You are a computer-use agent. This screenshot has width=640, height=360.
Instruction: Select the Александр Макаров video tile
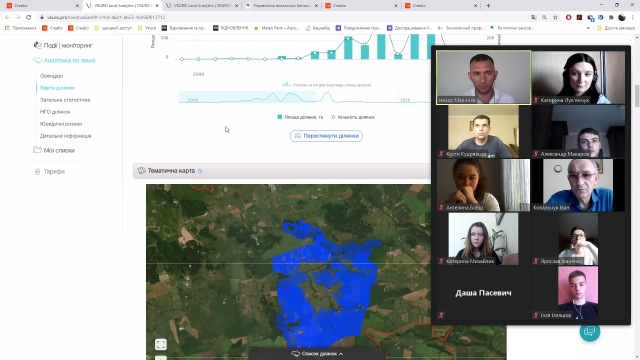click(578, 131)
